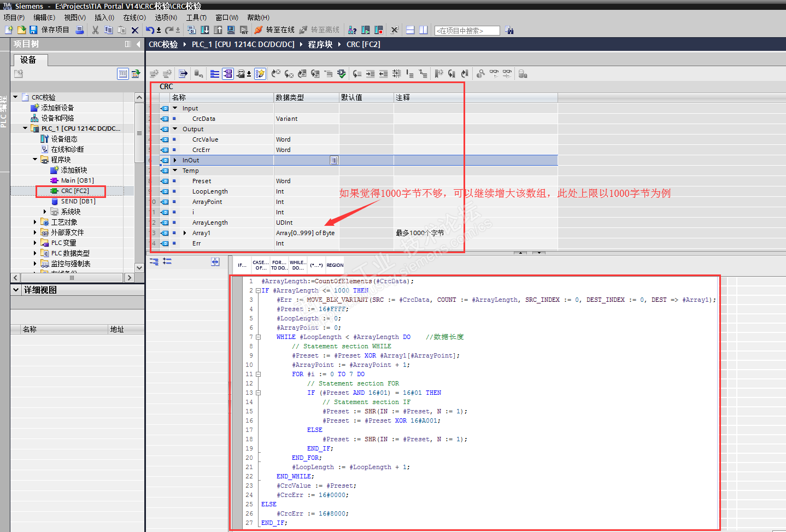Toggle the WHILE fold marker on line 7
Screen dimensions: 786x532
[258, 337]
